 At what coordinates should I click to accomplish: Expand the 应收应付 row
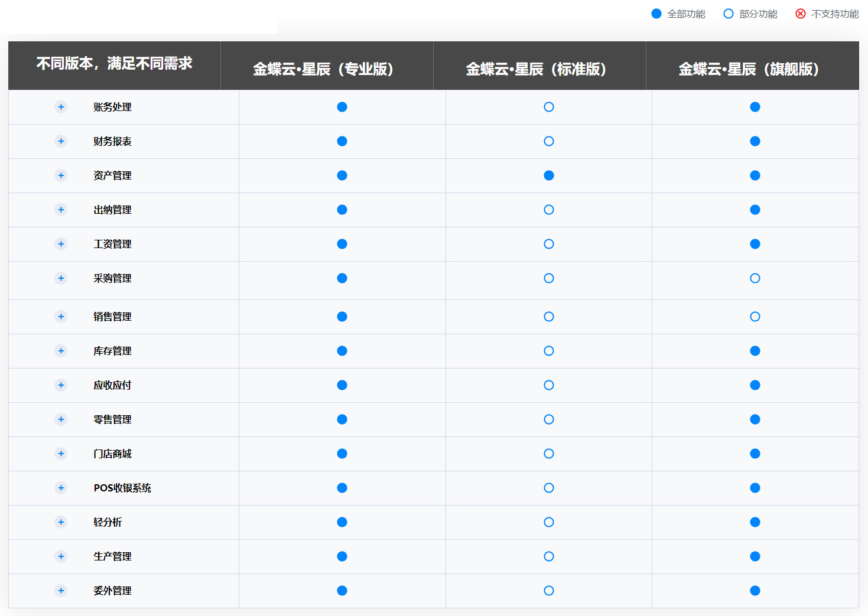point(61,385)
